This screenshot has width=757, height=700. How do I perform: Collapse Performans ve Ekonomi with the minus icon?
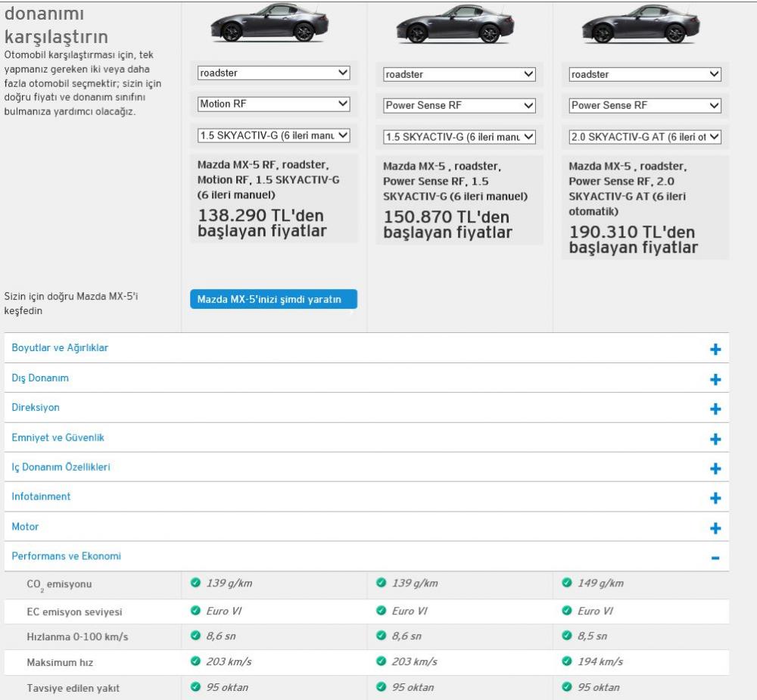click(715, 558)
